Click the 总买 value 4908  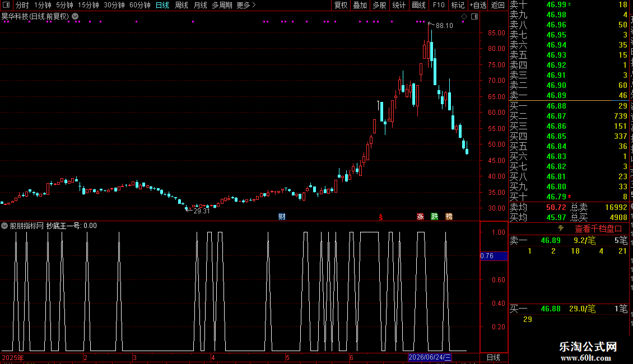(x=618, y=217)
